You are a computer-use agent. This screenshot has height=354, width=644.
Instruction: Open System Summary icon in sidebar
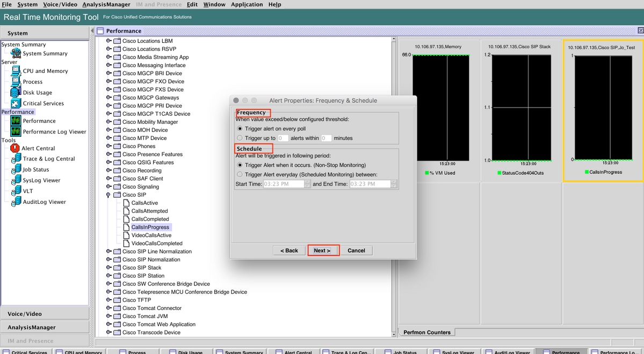16,53
